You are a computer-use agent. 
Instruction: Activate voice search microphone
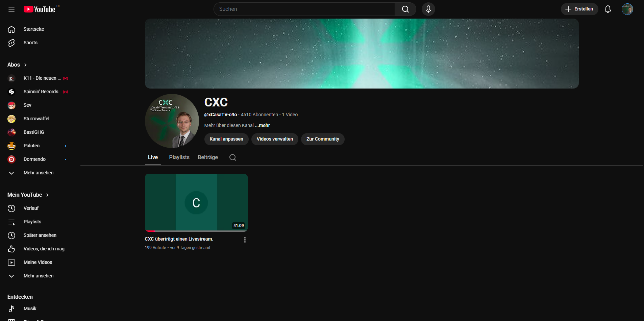click(x=428, y=9)
